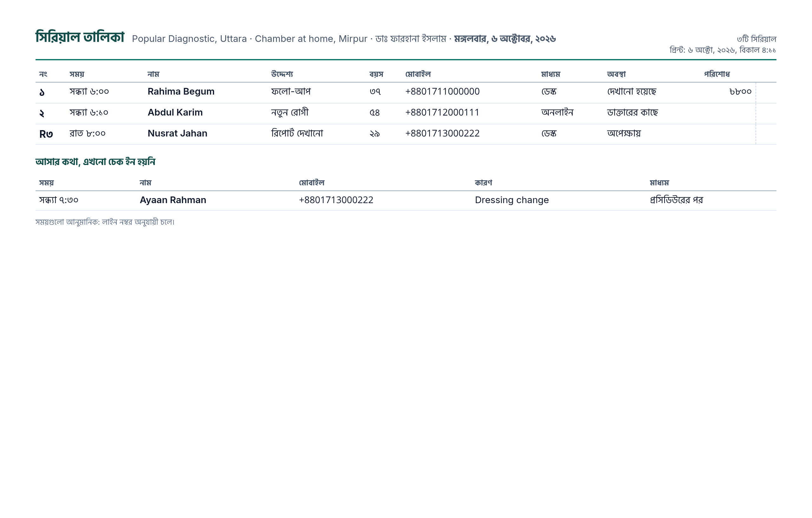
Task: Click the বয়স column header
Action: point(376,74)
